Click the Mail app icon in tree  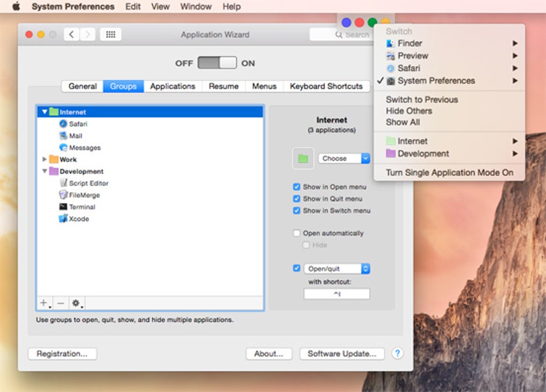pos(63,135)
